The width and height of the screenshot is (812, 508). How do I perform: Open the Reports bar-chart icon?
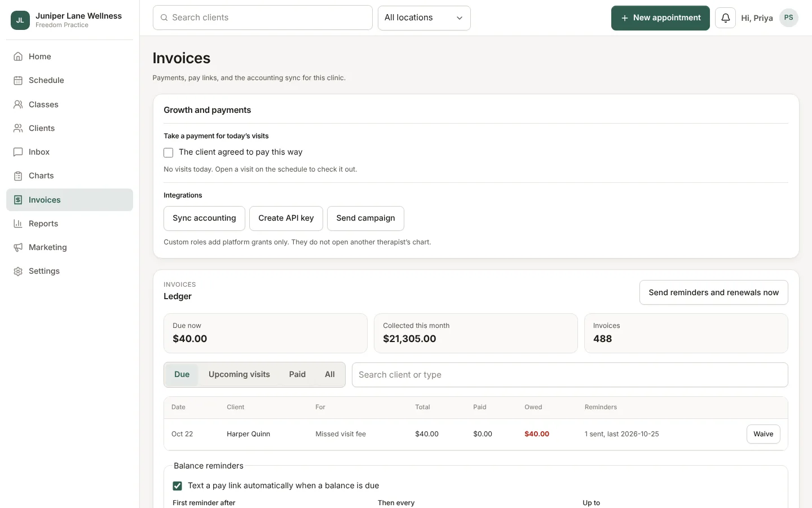point(18,224)
